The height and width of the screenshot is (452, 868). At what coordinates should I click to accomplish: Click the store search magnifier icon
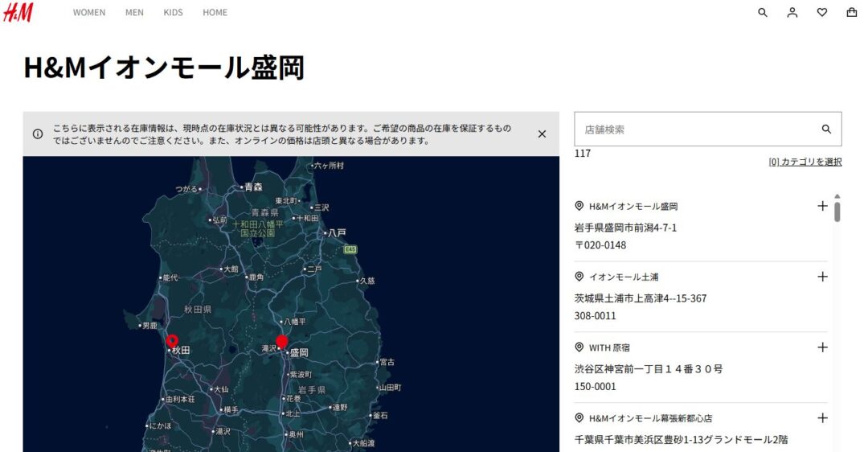(826, 129)
